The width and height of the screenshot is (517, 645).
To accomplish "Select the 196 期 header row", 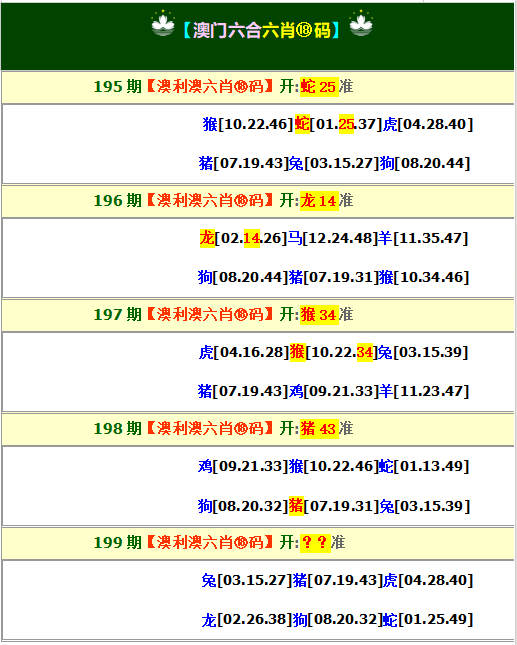I will click(258, 201).
